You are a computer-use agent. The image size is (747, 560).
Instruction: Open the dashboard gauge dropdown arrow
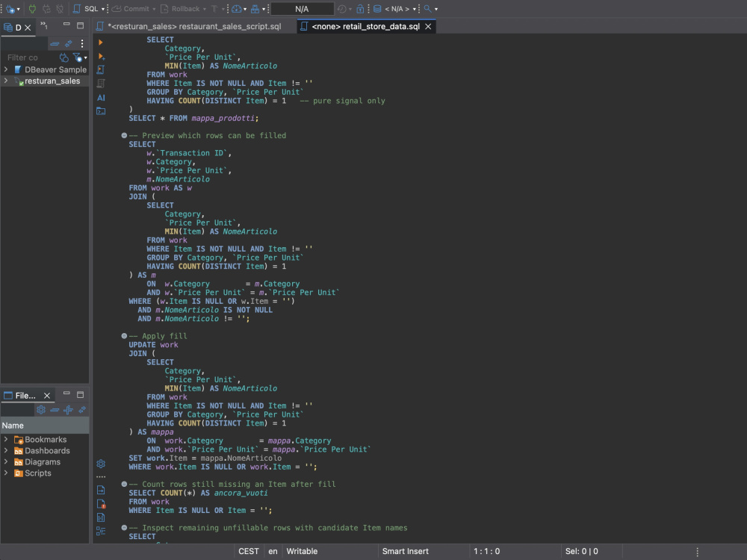245,9
